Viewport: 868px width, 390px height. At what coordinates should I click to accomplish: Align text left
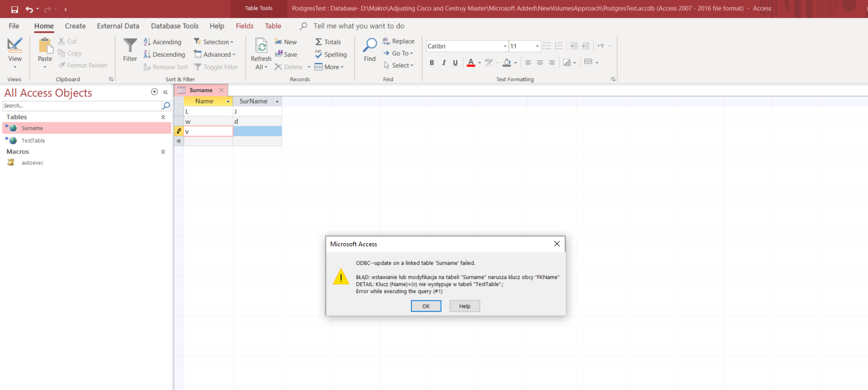(x=528, y=62)
